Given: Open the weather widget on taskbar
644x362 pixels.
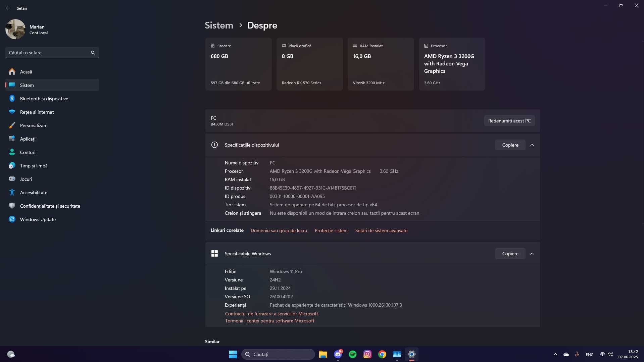Looking at the screenshot, I should [11, 354].
